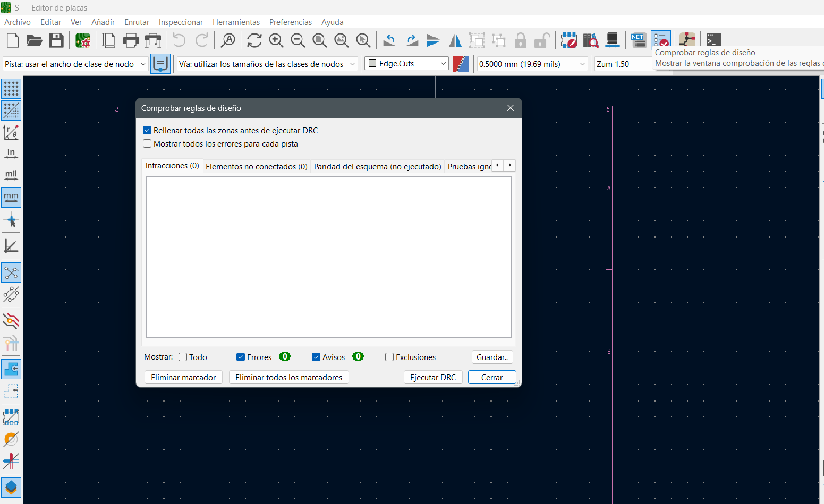Check the 'Todo' display checkbox
824x504 pixels.
click(183, 357)
